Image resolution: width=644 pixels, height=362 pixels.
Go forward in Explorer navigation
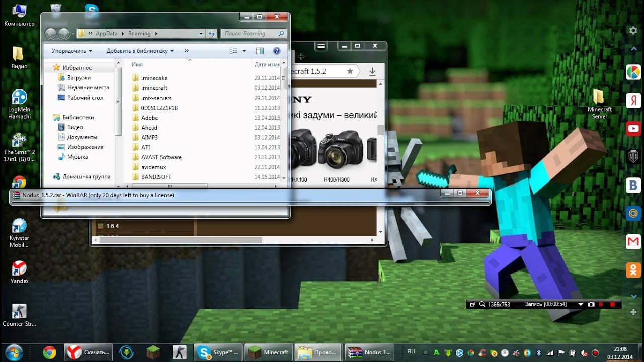click(x=64, y=34)
